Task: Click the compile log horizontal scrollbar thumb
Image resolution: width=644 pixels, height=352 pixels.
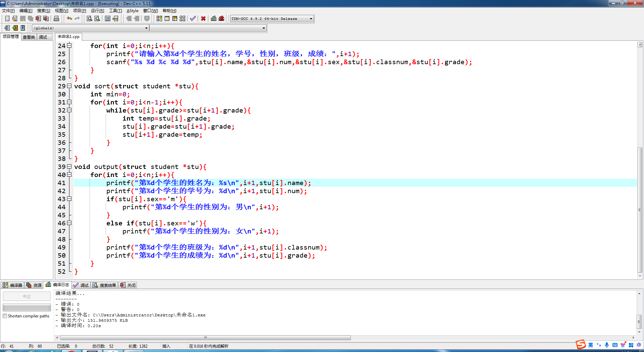Action: pyautogui.click(x=206, y=338)
